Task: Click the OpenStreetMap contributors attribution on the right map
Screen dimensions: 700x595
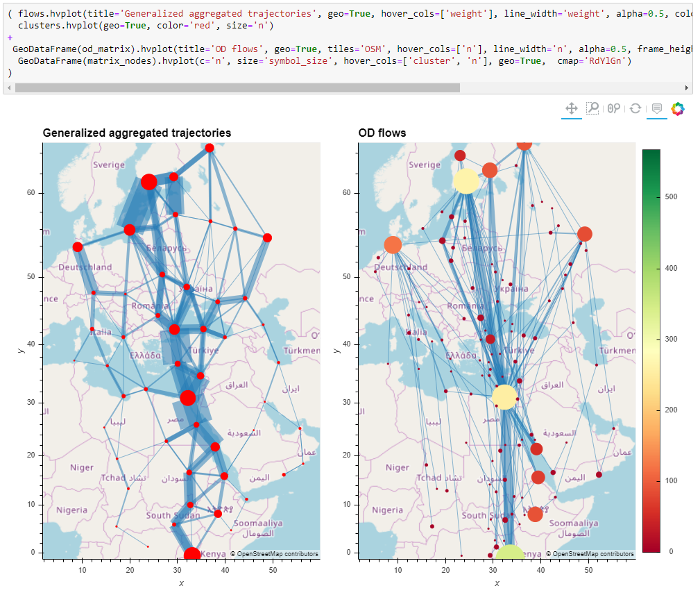Action: point(589,554)
